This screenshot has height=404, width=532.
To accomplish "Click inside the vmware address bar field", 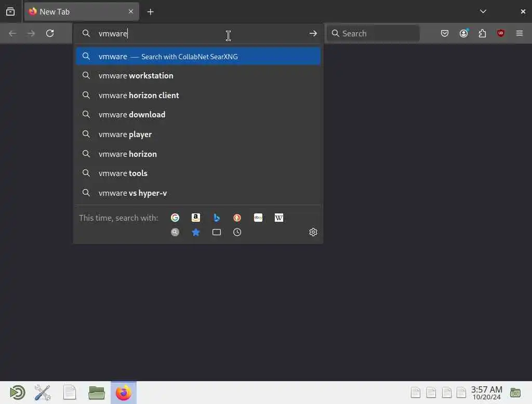I will 198,33.
